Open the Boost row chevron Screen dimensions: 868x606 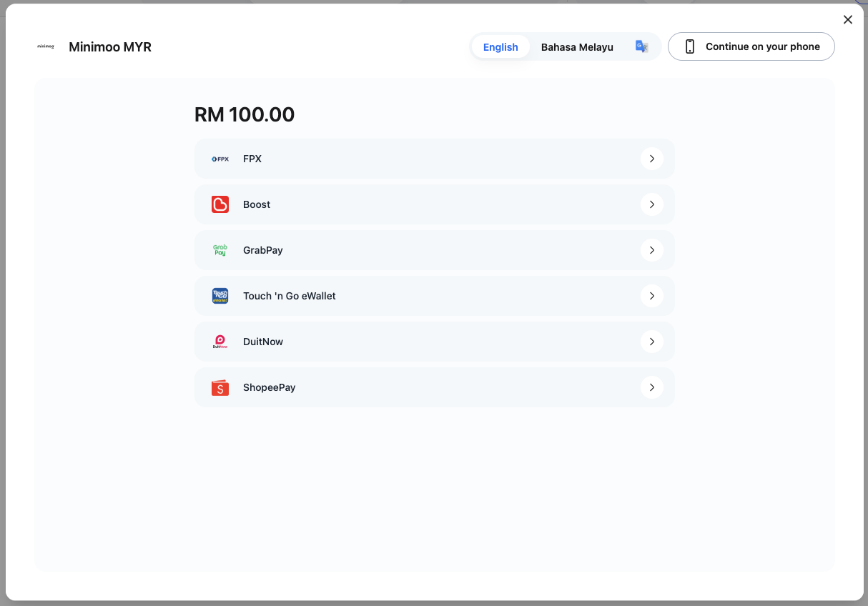652,204
